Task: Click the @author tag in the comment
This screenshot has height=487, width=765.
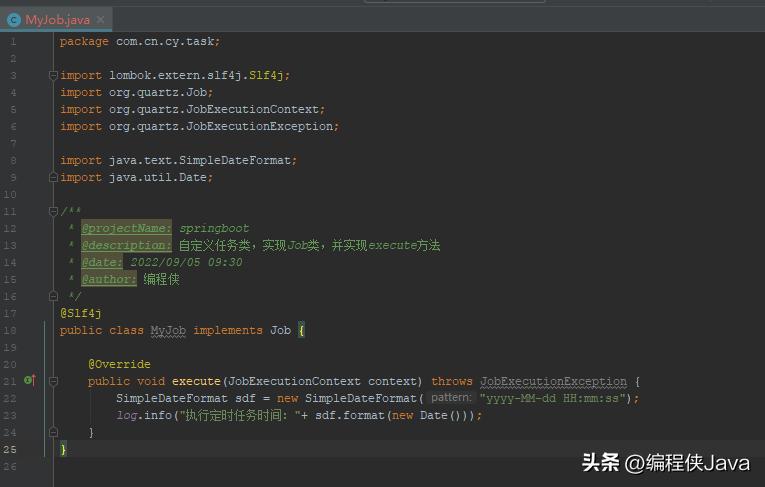Action: [x=109, y=279]
